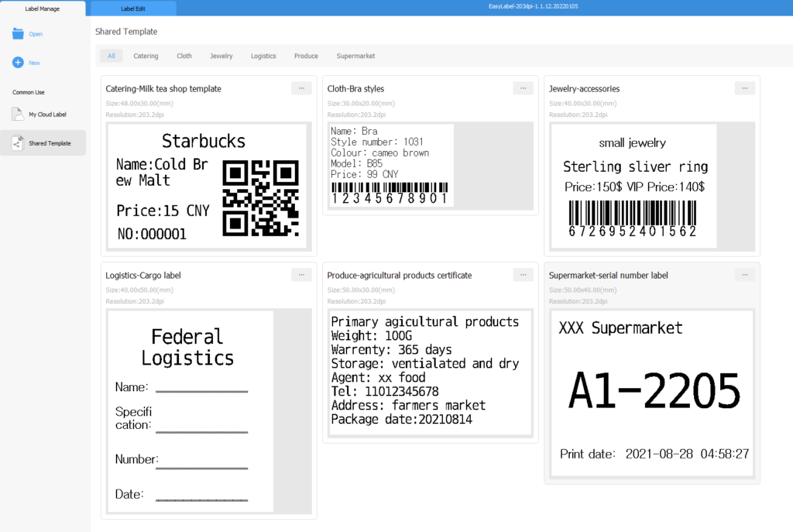Select the Supermarket category filter
Viewport: 793px width, 532px height.
(355, 56)
